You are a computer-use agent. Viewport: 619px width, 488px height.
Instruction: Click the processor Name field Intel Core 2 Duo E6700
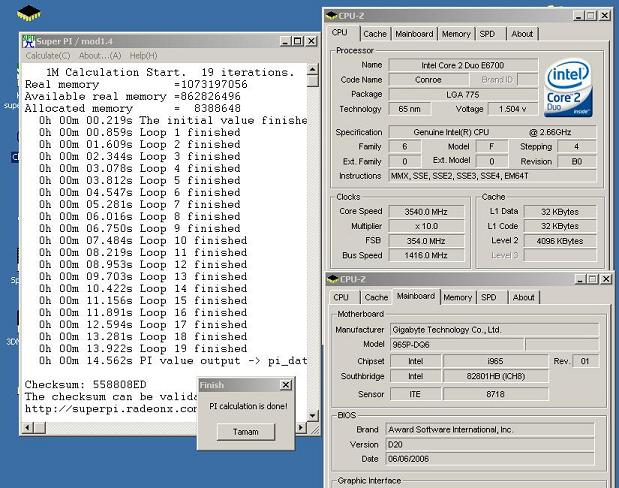(x=463, y=65)
